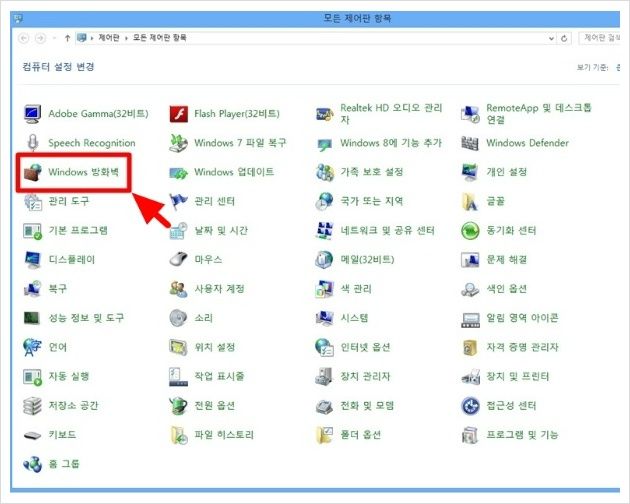Click the Flash Player(32비트) red icon
630x504 pixels.
178,114
